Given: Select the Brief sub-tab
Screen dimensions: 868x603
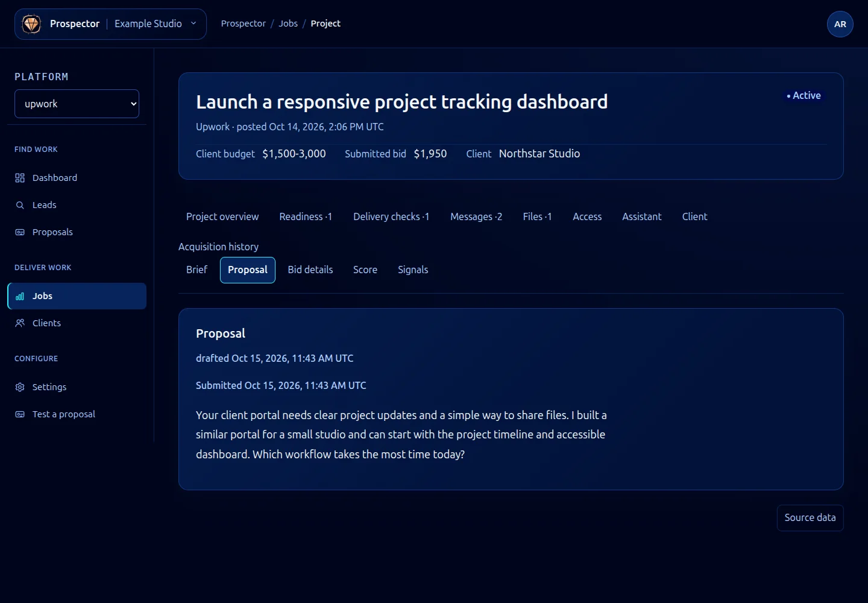Looking at the screenshot, I should [x=197, y=270].
